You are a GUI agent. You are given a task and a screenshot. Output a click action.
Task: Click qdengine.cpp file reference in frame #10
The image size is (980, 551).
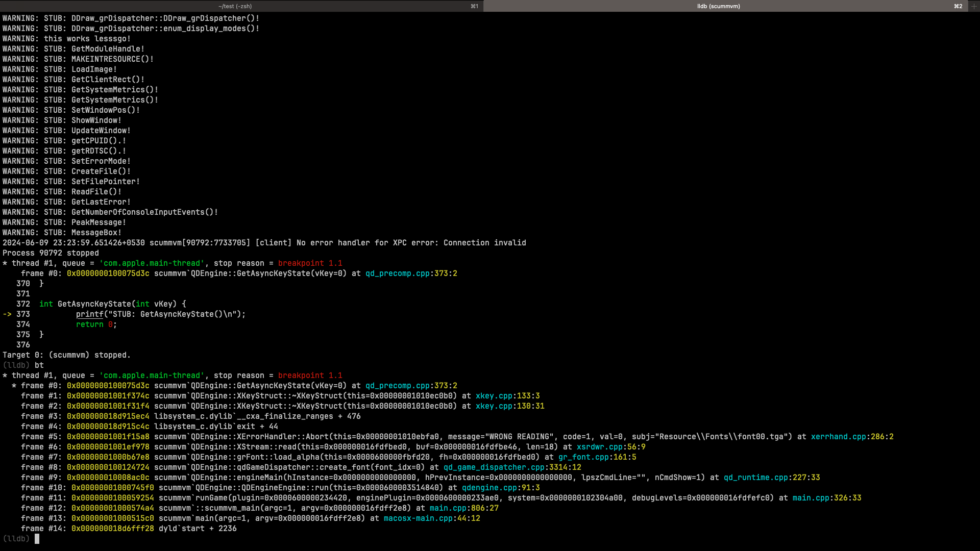489,488
